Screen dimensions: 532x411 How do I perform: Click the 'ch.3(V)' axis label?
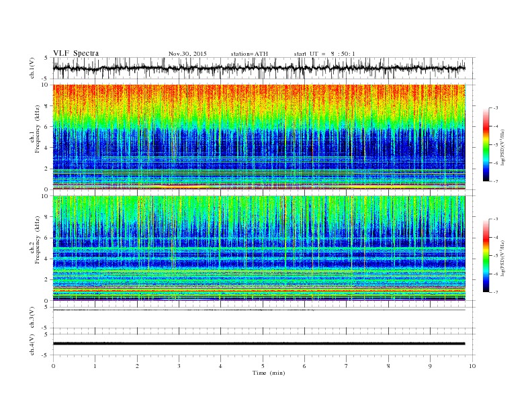pyautogui.click(x=32, y=318)
